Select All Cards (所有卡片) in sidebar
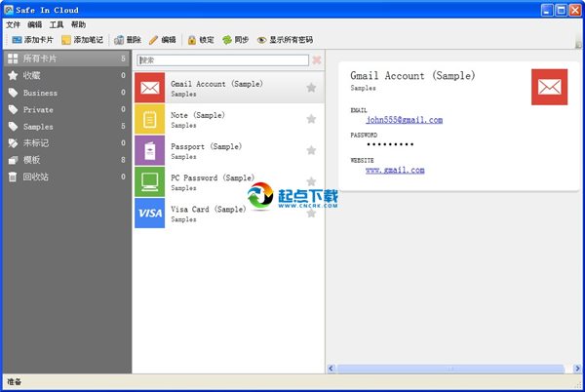 (x=66, y=59)
